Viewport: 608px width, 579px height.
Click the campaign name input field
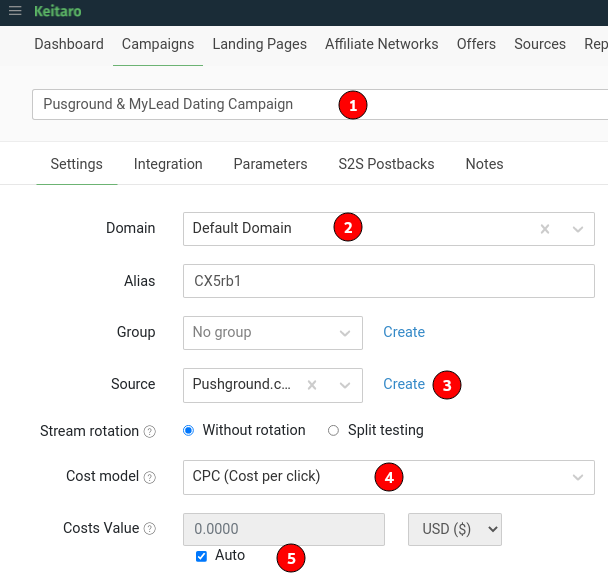320,104
